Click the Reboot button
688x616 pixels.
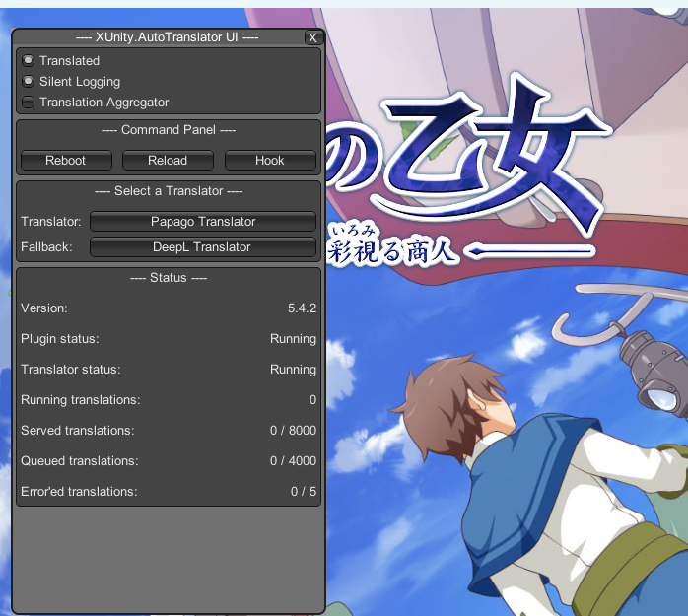point(66,160)
